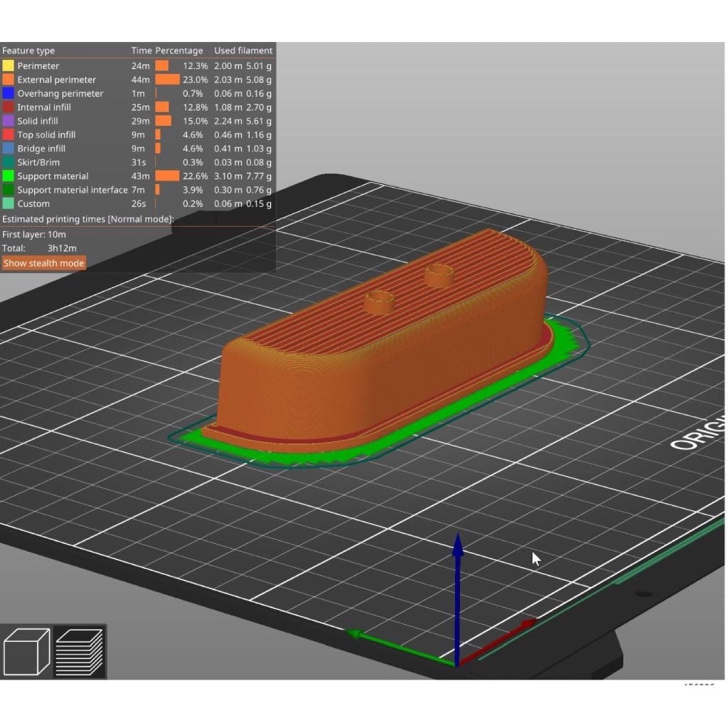Click the Total 3h12m time value
This screenshot has height=728, width=728.
62,248
